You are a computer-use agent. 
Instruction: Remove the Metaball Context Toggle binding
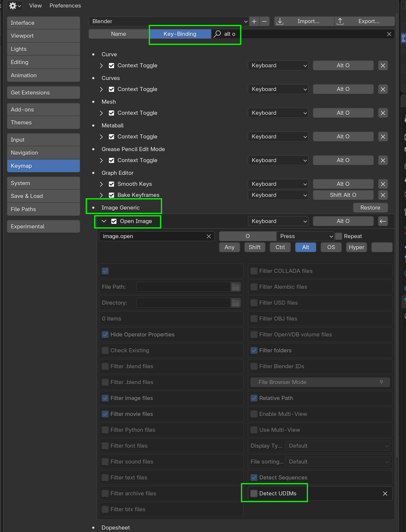coord(383,137)
